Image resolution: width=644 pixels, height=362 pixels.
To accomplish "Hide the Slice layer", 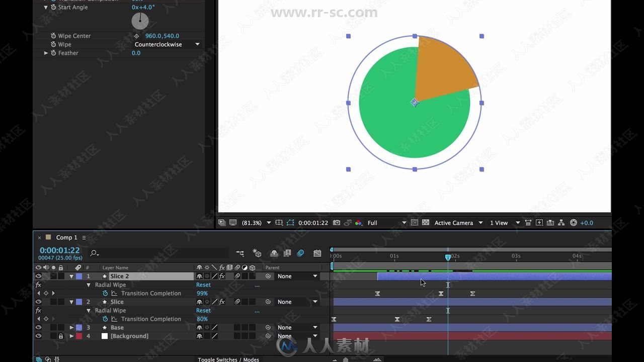I will click(x=38, y=302).
